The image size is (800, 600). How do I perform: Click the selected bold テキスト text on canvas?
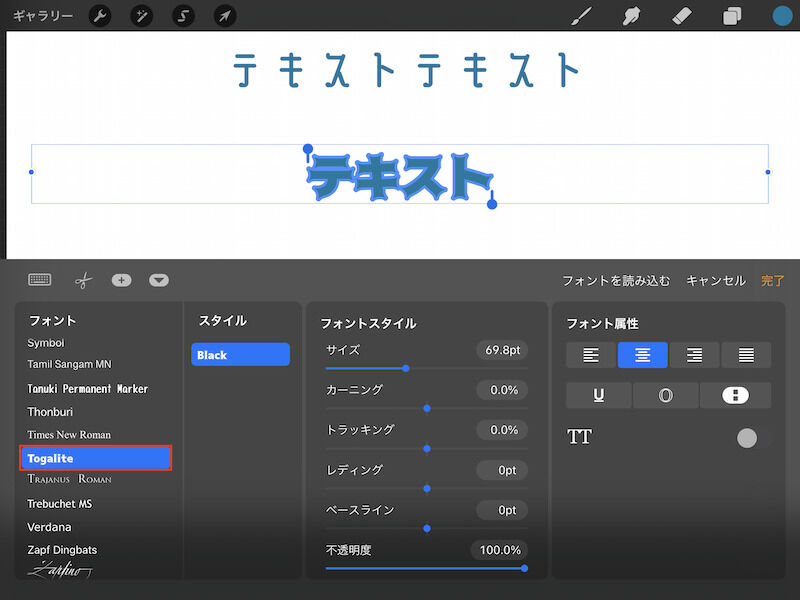(x=399, y=177)
